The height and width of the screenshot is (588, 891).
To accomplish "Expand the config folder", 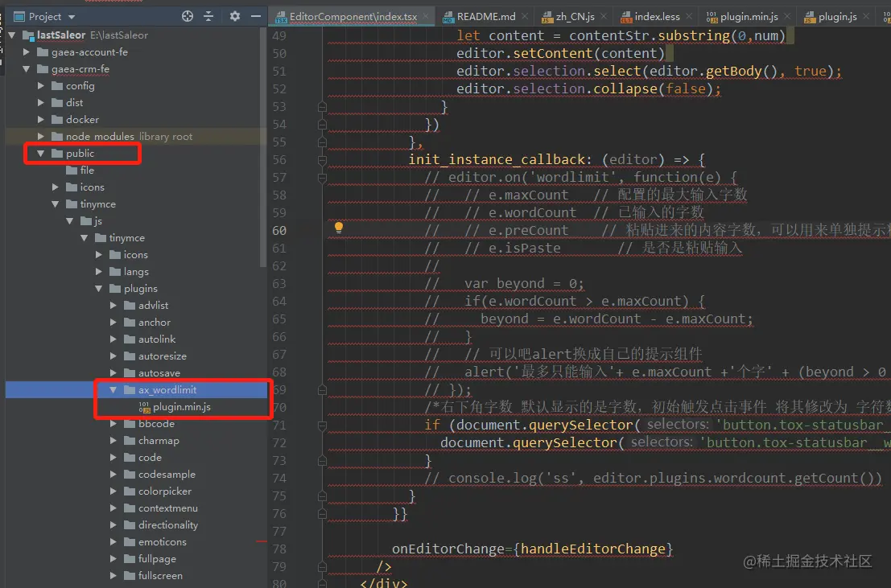I will [x=41, y=86].
